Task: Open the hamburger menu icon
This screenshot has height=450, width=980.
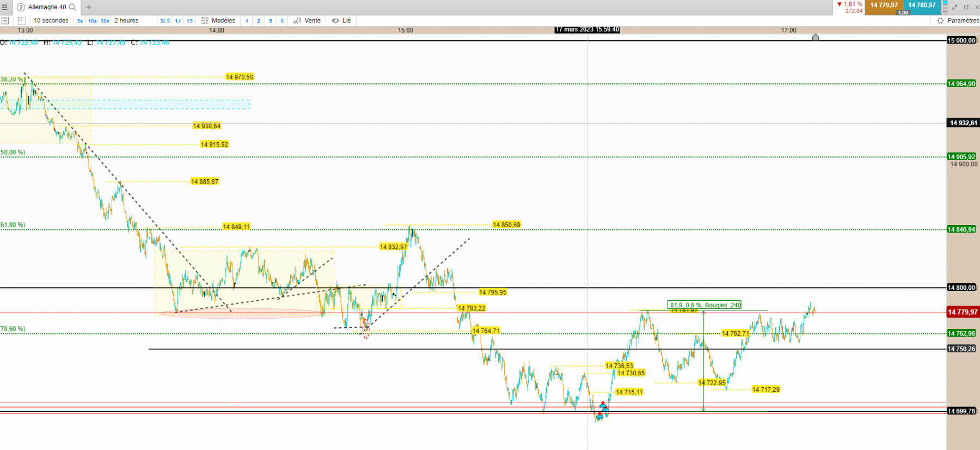Action: tap(5, 7)
